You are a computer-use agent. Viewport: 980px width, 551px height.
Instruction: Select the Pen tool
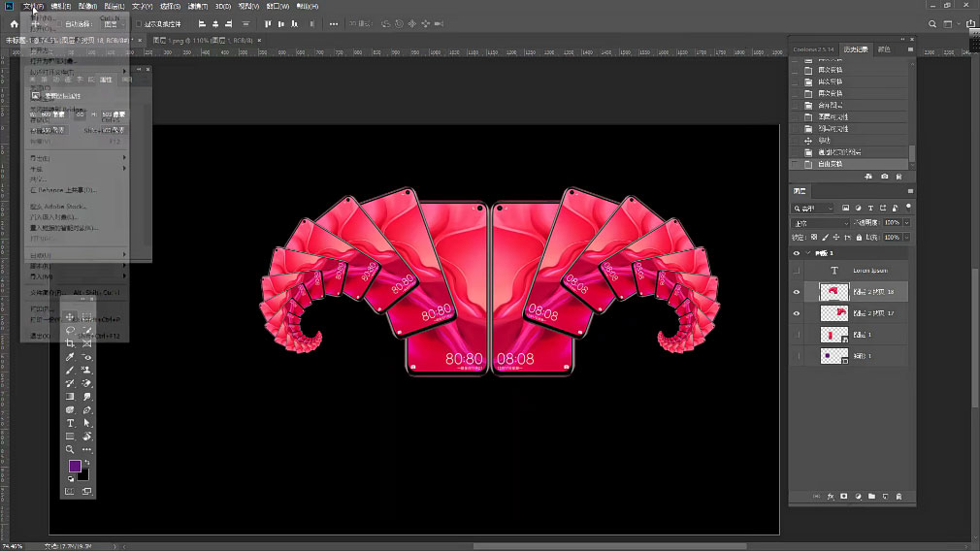pyautogui.click(x=87, y=409)
